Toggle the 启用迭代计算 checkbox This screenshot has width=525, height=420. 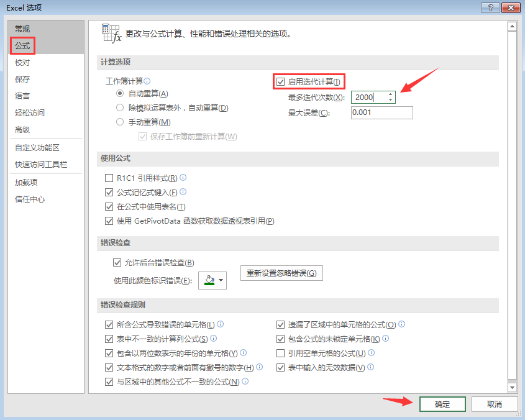[x=281, y=82]
